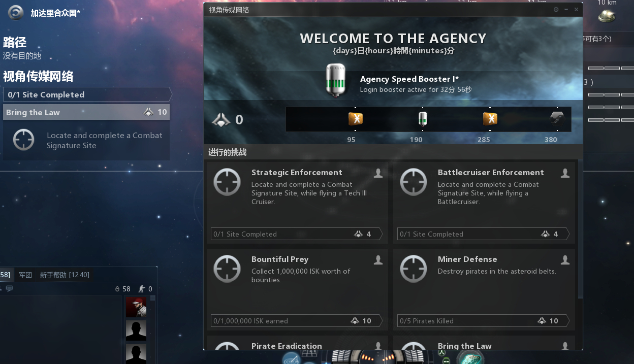Open the Pirate Eradication challenge card
The image size is (634, 364).
[297, 343]
